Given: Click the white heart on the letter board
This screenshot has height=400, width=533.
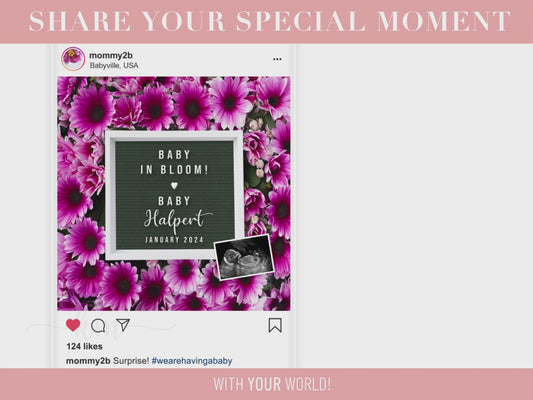Looking at the screenshot, I should coord(174,186).
